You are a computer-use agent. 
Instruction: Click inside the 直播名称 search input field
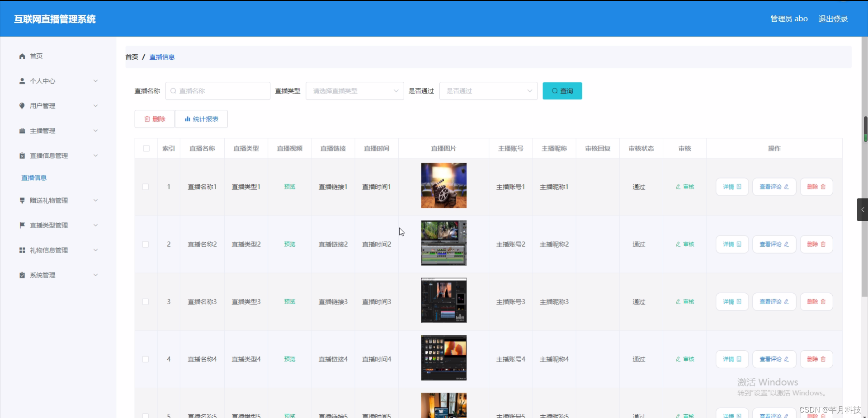click(217, 91)
